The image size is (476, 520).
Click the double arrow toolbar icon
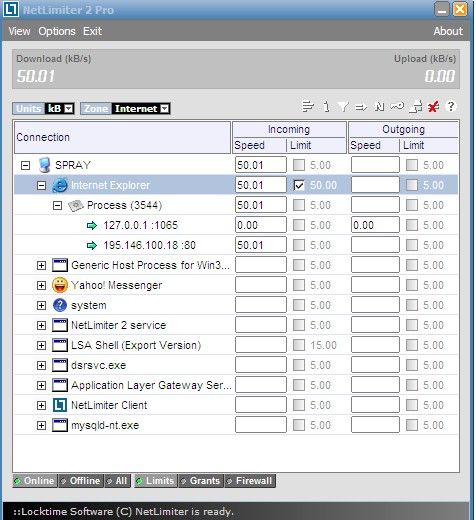point(361,107)
